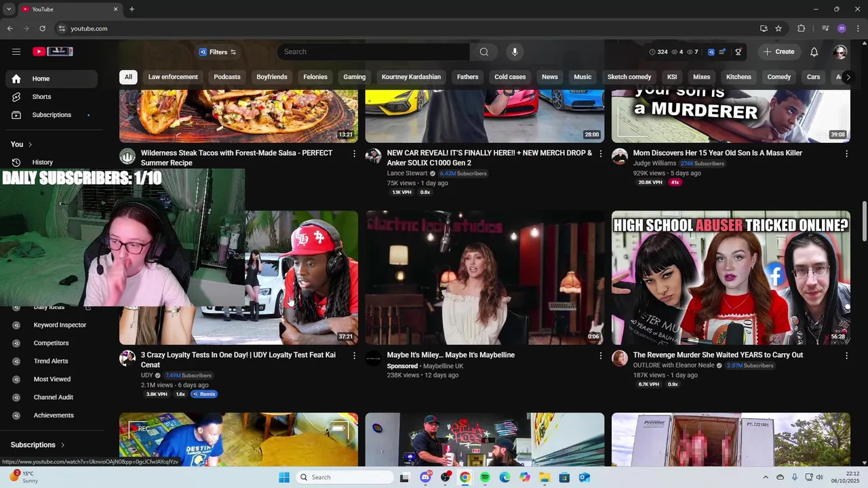This screenshot has height=488, width=868.
Task: Open more options for UDY Loyalty Tests video
Action: [354, 356]
